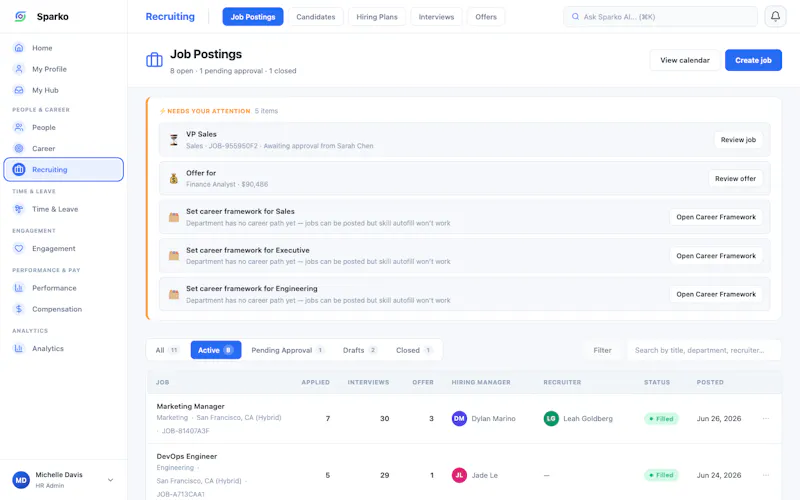Select the Career sidebar icon

pos(19,148)
